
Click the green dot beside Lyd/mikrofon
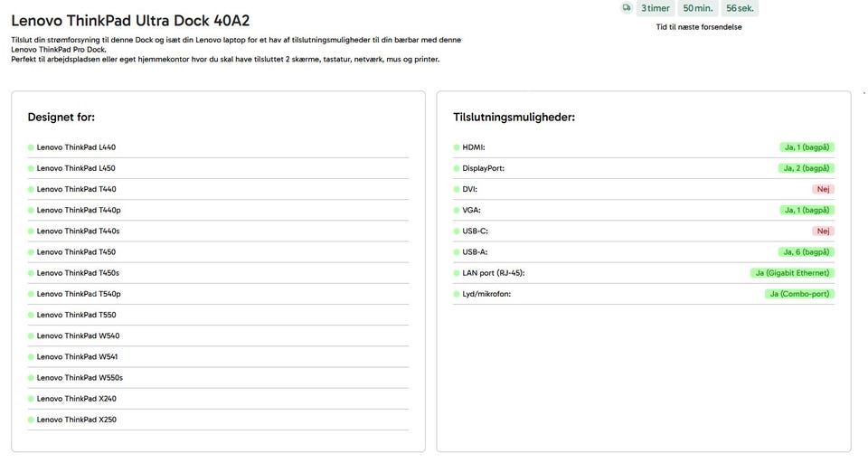coord(457,294)
